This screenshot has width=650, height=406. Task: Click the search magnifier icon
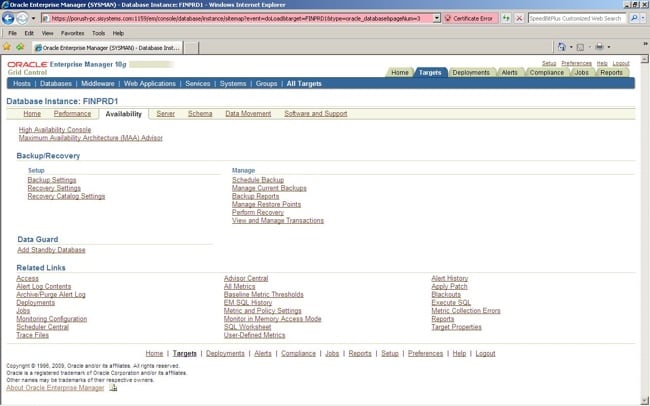point(633,19)
